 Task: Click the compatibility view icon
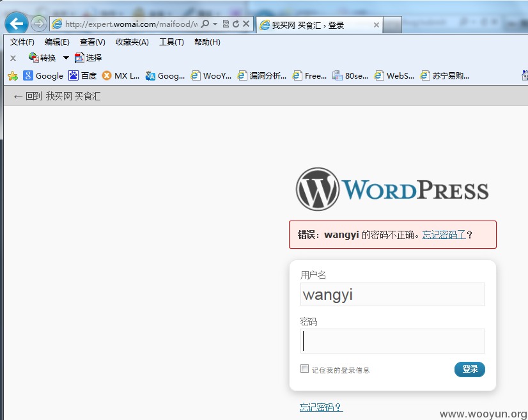(x=226, y=24)
